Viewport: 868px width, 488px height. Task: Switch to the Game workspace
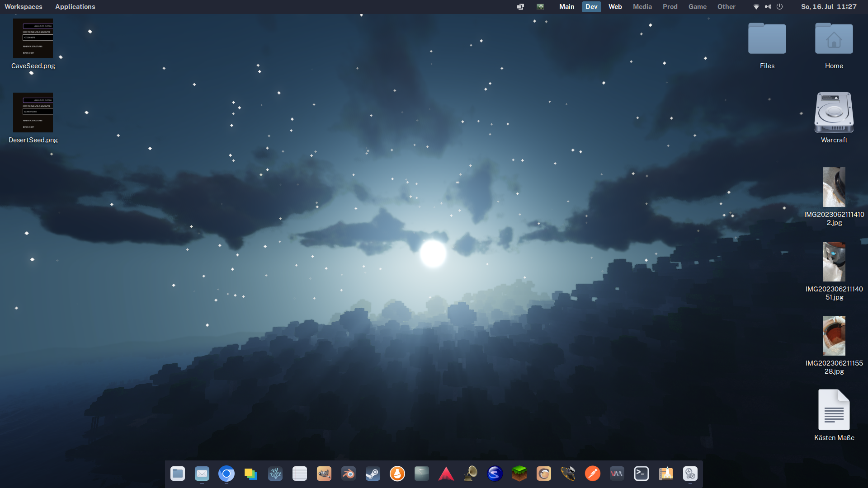pyautogui.click(x=697, y=7)
